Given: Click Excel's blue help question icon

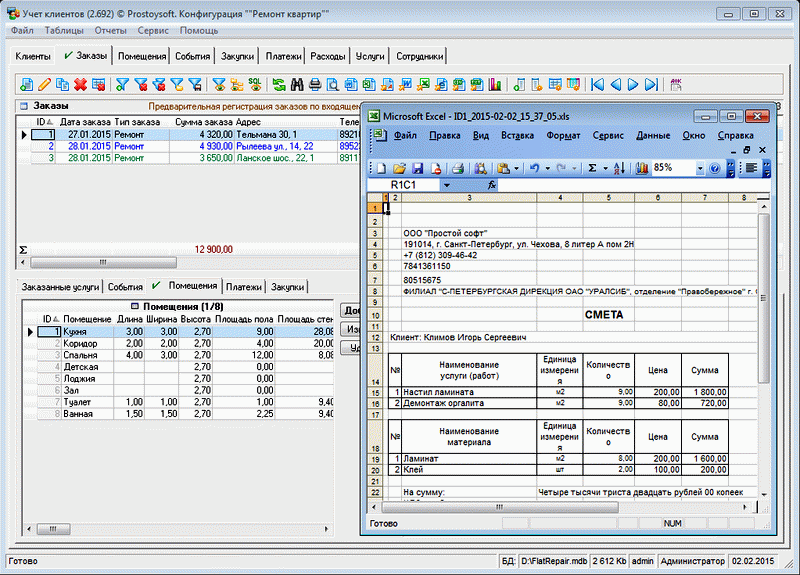Looking at the screenshot, I should tap(715, 168).
